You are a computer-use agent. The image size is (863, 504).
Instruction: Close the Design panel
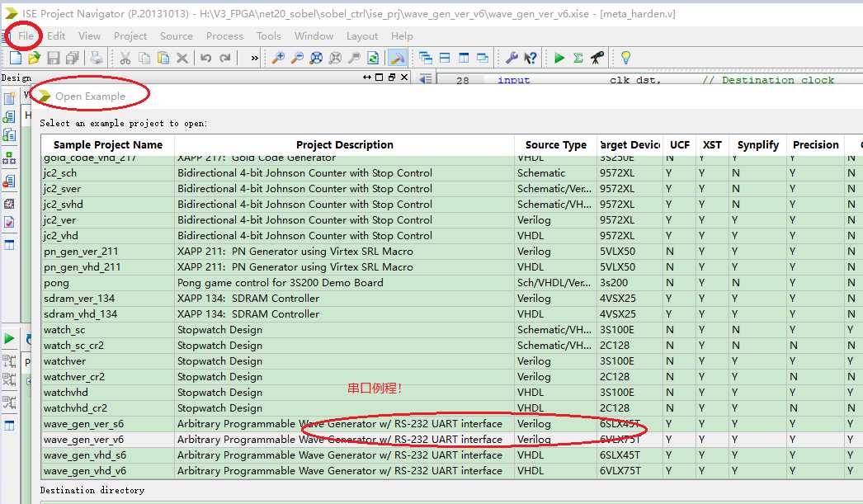tap(404, 78)
